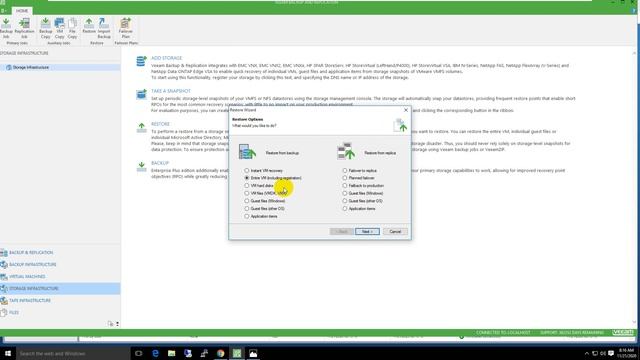The image size is (640, 360).
Task: Click the Add Storage database icon
Action: tap(141, 61)
